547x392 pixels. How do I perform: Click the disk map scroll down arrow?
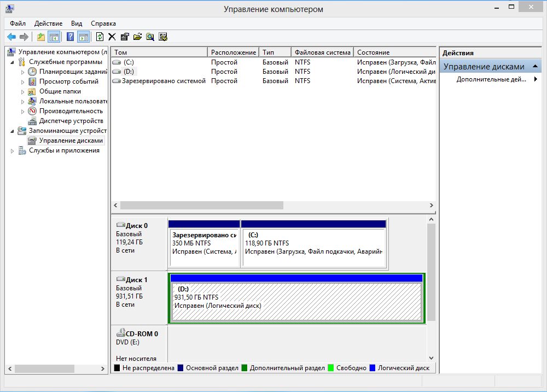[x=431, y=358]
